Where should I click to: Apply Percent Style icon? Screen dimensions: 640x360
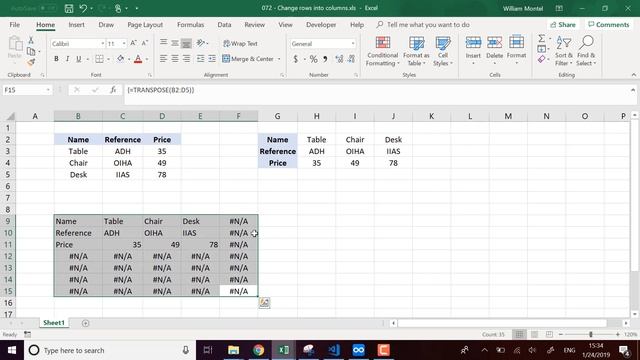point(313,59)
